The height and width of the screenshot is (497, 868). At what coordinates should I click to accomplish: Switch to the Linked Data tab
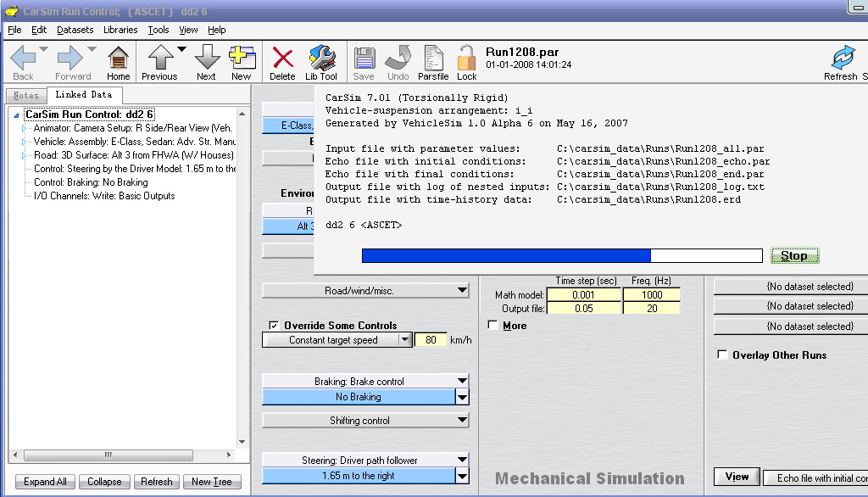coord(84,95)
